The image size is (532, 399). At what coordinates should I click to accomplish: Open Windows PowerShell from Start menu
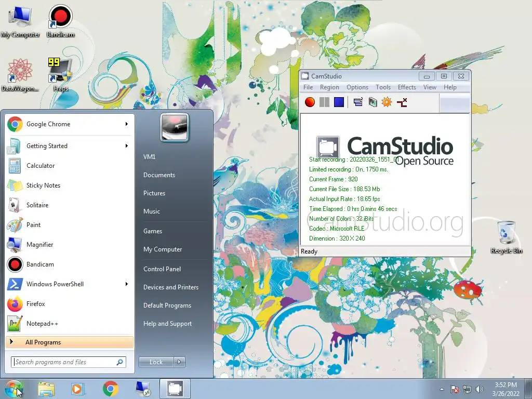(70, 284)
